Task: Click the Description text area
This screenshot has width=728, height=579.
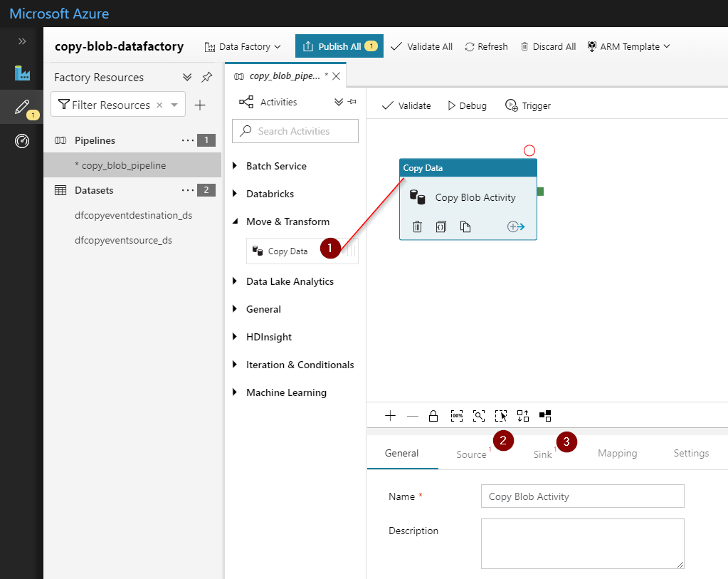Action: (x=583, y=543)
